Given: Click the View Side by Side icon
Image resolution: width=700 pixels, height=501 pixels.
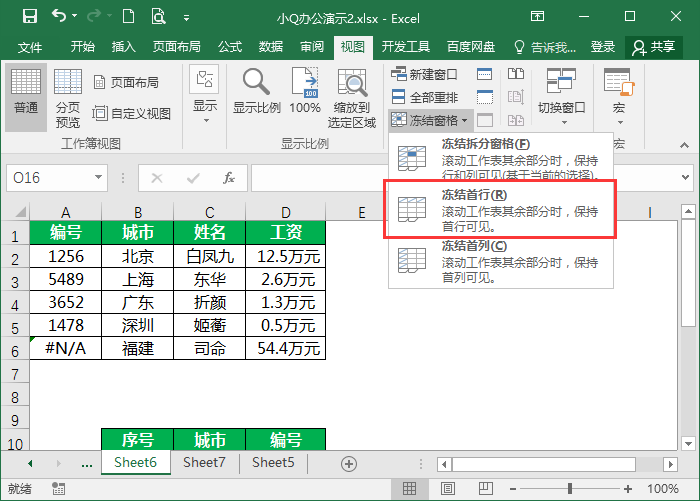Looking at the screenshot, I should point(516,74).
